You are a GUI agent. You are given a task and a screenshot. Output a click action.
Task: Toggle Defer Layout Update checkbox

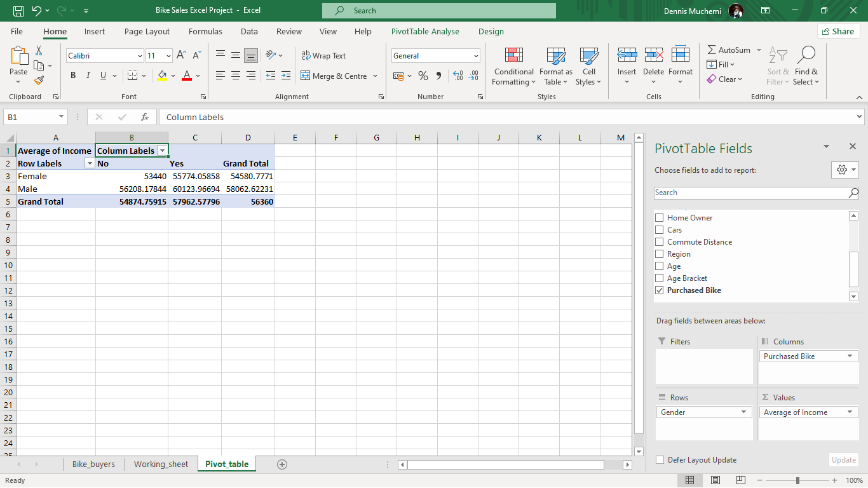point(660,460)
